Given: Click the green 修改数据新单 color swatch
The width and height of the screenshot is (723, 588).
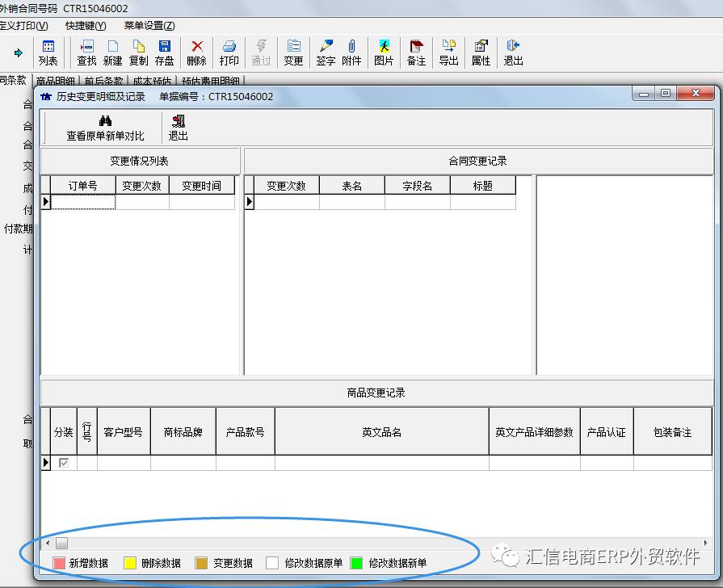Looking at the screenshot, I should point(357,563).
